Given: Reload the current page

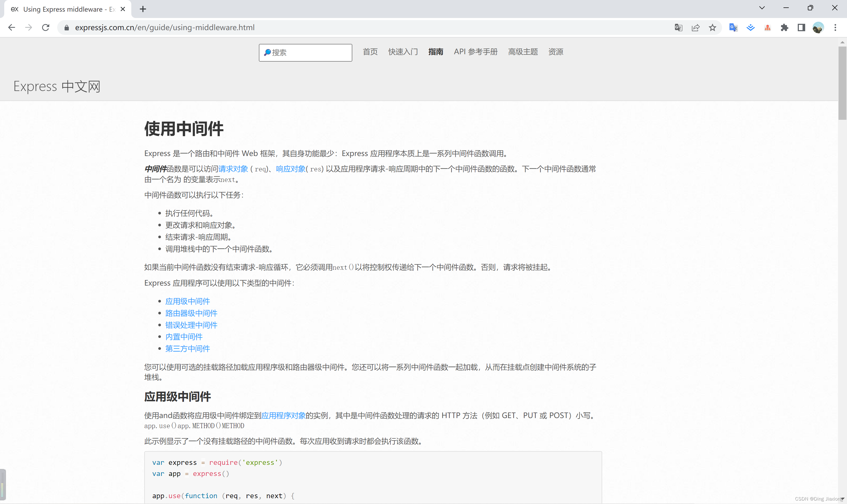Looking at the screenshot, I should pyautogui.click(x=45, y=28).
